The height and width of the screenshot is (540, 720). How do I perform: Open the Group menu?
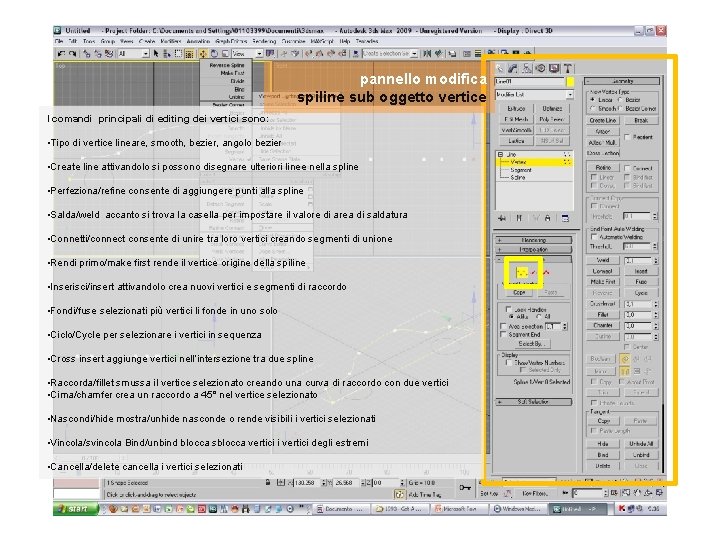click(107, 41)
